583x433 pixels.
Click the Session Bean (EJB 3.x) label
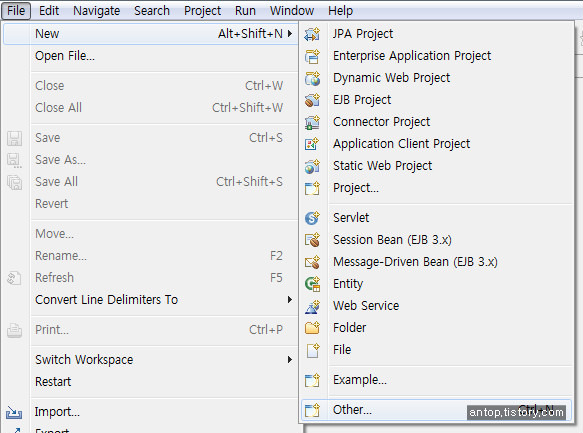(x=392, y=240)
